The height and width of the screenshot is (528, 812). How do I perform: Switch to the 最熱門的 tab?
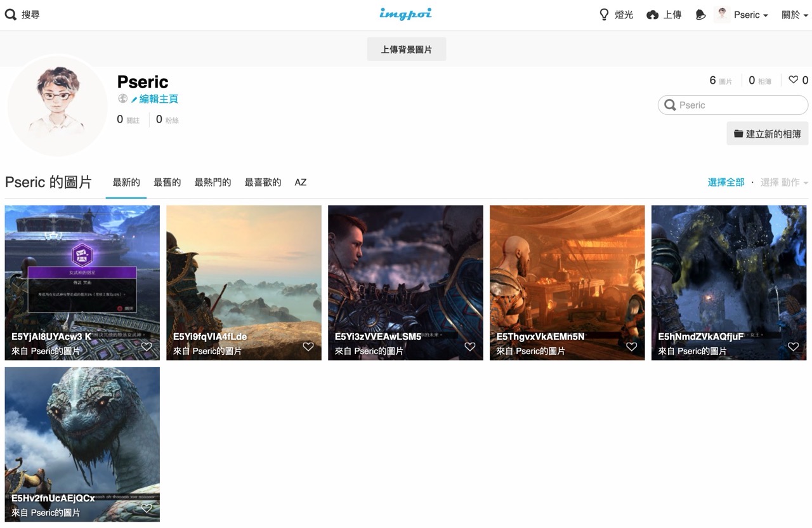click(213, 182)
